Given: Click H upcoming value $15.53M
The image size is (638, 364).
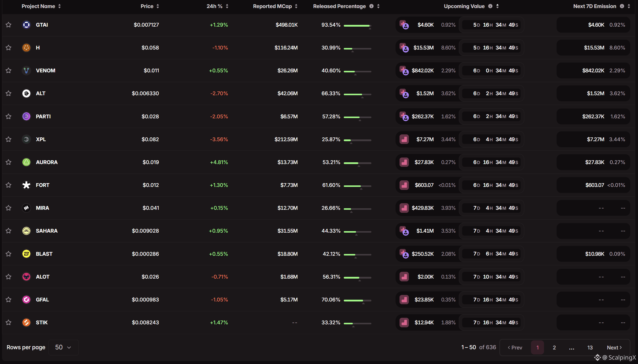Looking at the screenshot, I should [x=424, y=47].
